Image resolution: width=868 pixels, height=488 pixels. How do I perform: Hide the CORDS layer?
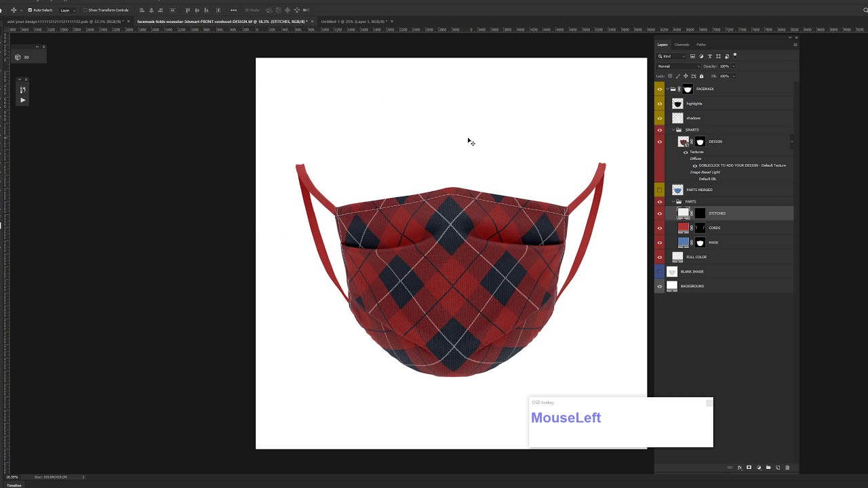pyautogui.click(x=659, y=228)
